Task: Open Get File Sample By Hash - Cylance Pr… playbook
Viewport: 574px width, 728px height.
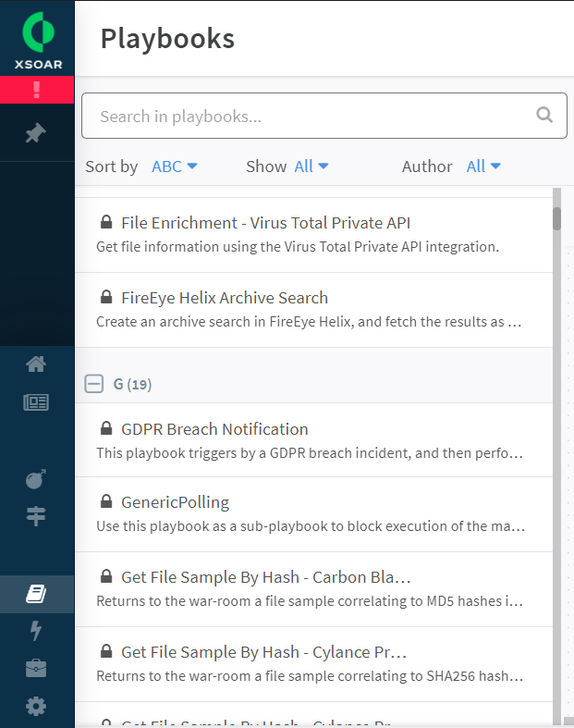Action: click(264, 652)
